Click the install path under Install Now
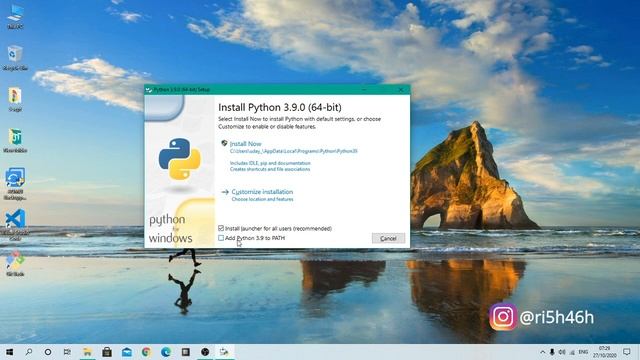The height and width of the screenshot is (360, 640). (x=293, y=151)
